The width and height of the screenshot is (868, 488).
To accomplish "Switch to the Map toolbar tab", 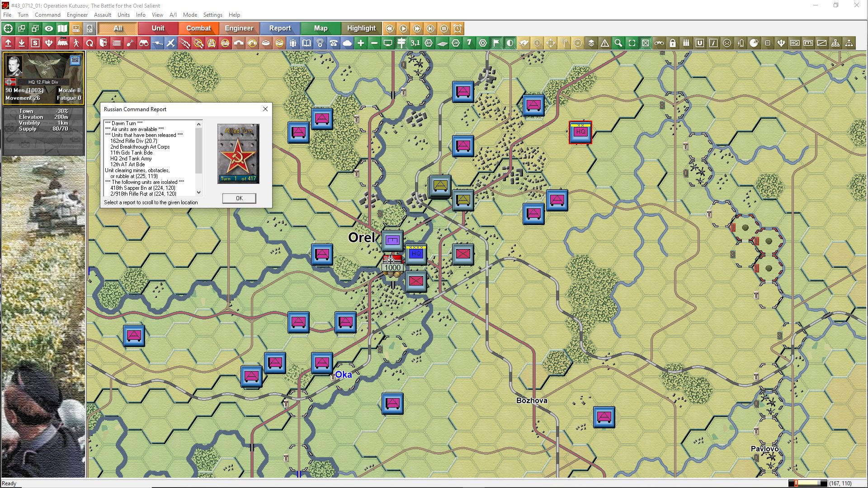I will (320, 28).
